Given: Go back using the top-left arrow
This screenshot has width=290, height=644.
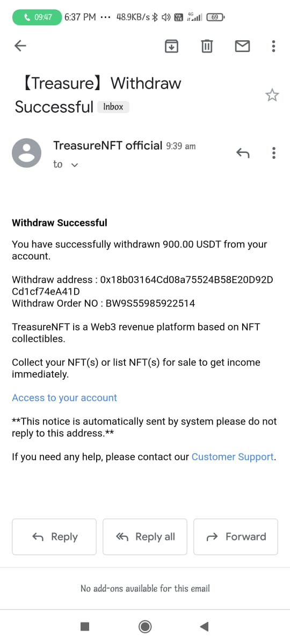Looking at the screenshot, I should pyautogui.click(x=20, y=46).
